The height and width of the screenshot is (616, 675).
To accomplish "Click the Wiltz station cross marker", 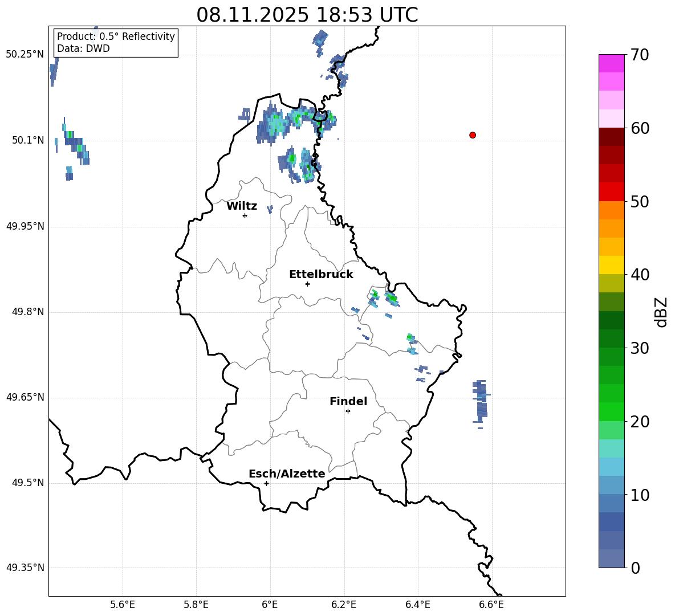I will pyautogui.click(x=245, y=216).
